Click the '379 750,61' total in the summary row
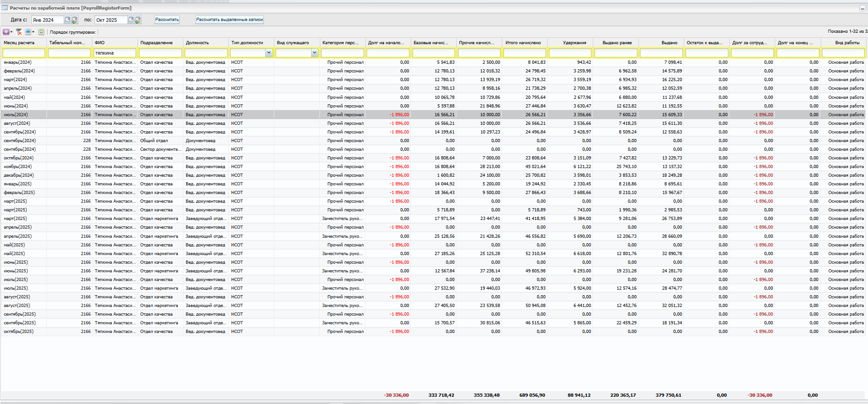 click(x=668, y=395)
